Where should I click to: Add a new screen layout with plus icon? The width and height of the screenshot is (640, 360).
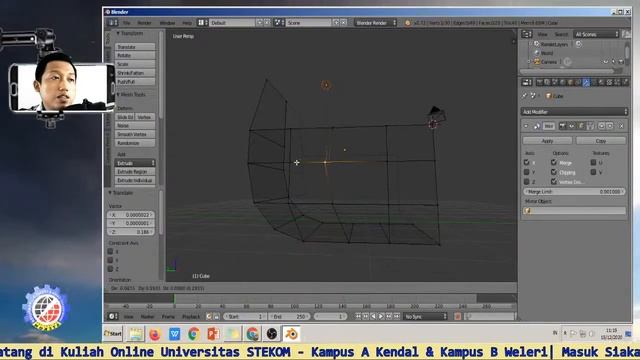(260, 23)
